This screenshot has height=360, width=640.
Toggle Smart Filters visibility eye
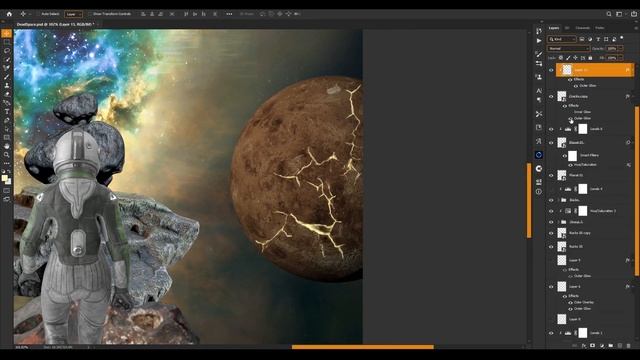tap(565, 156)
